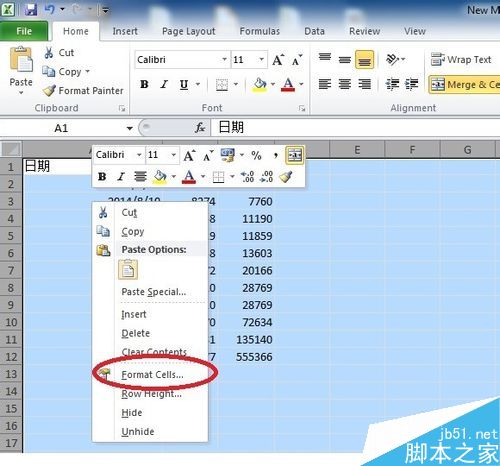Click the Increase Indent icon in Alignment
This screenshot has width=500, height=466.
coord(412,84)
